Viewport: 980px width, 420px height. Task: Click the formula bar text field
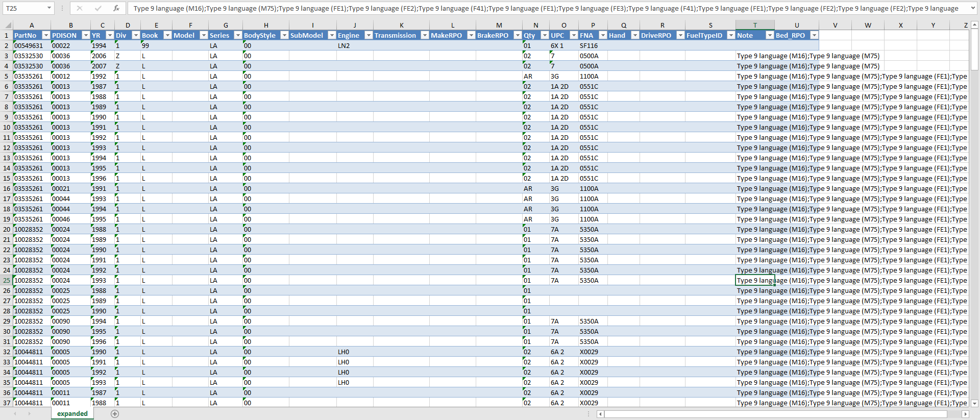coord(548,8)
